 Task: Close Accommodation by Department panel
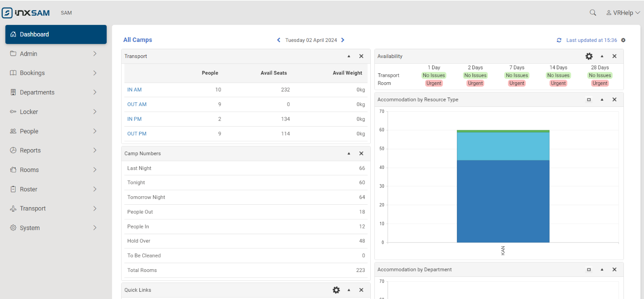[615, 270]
